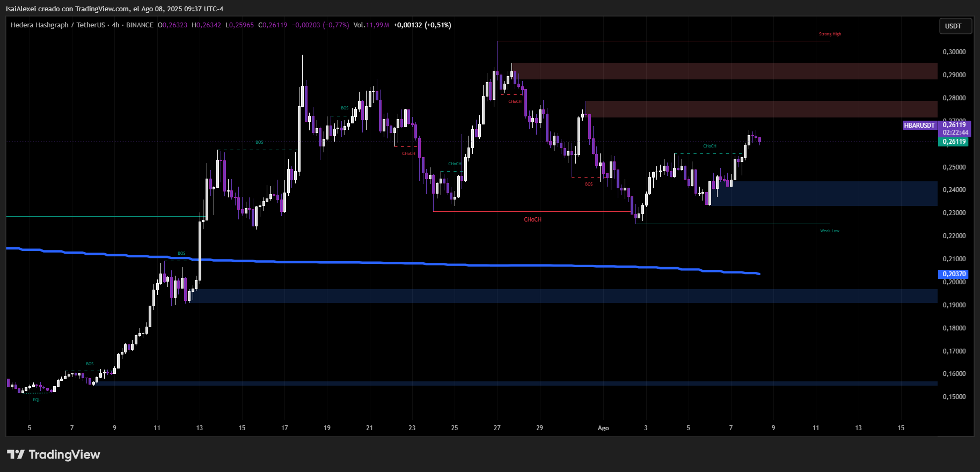Open the USDT currency selector
Screen dimensions: 980x472
tap(953, 26)
